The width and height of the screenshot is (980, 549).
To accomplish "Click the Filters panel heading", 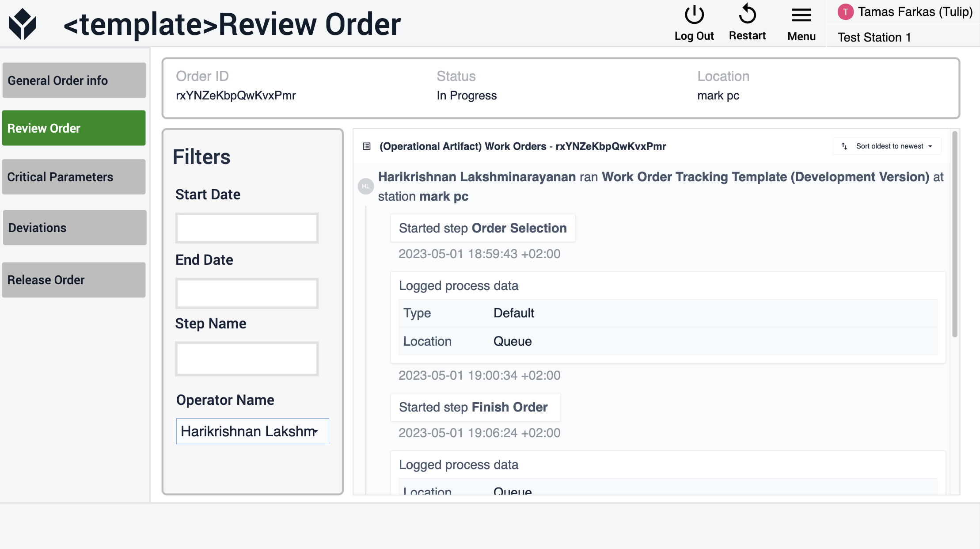I will click(201, 157).
